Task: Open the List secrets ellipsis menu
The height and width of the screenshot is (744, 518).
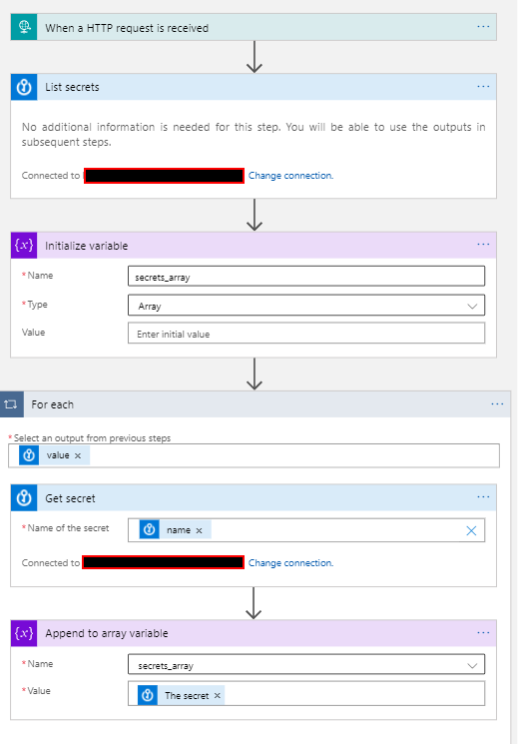Action: point(483,86)
